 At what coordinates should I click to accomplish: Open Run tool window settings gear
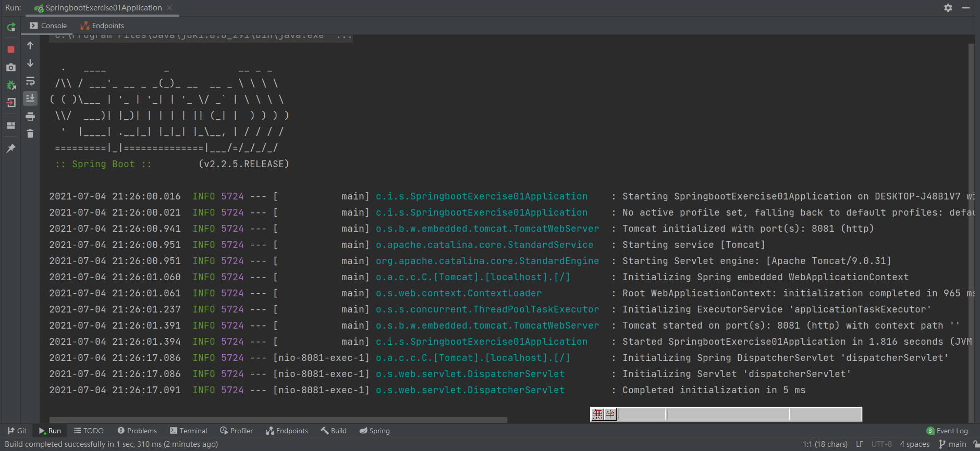click(x=948, y=8)
